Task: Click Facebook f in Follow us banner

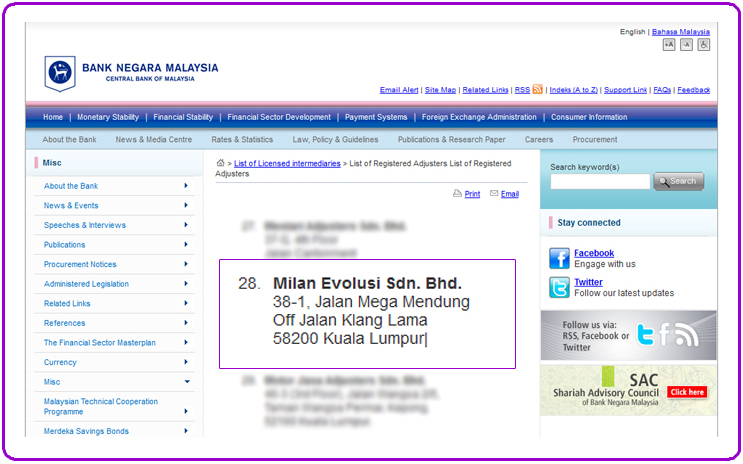Action: tap(664, 334)
